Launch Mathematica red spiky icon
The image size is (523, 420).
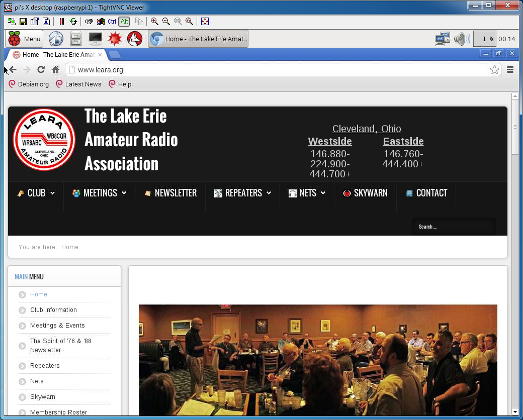point(115,39)
